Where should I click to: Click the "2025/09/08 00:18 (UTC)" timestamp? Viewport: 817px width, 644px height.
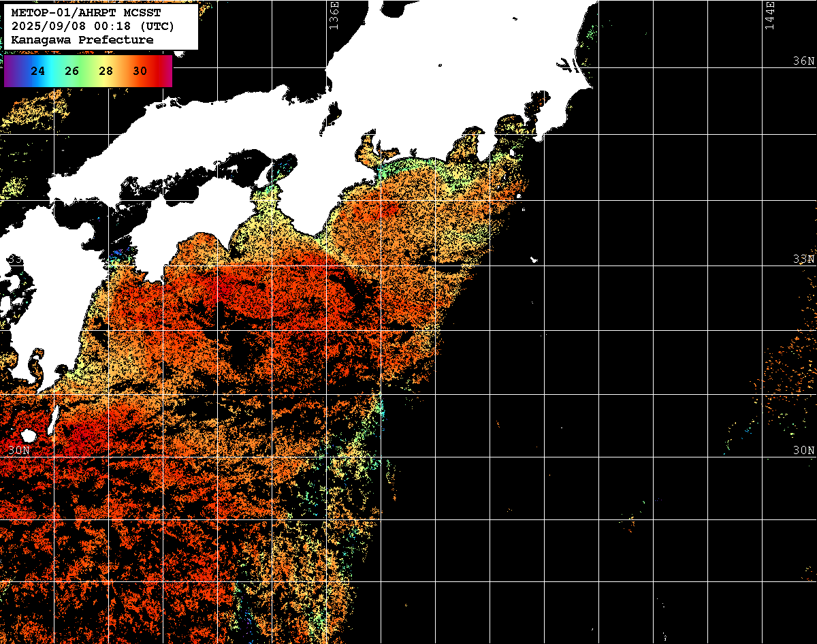pos(93,26)
